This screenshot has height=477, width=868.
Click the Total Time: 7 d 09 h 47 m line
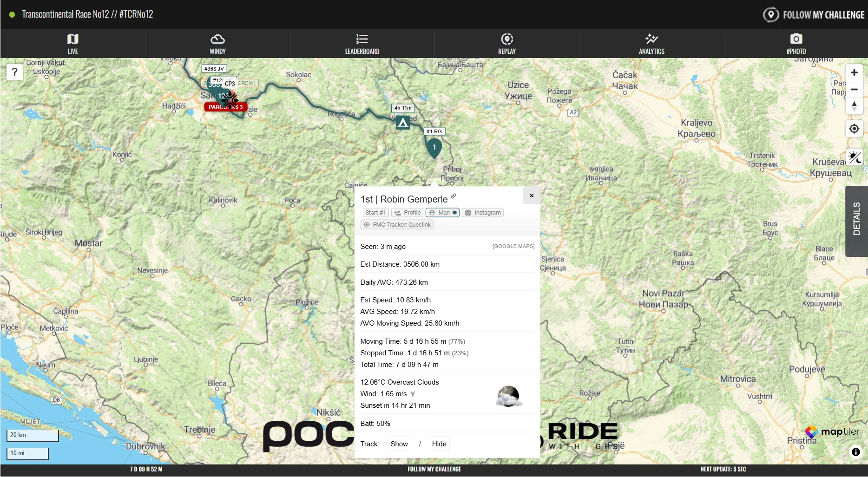click(400, 365)
